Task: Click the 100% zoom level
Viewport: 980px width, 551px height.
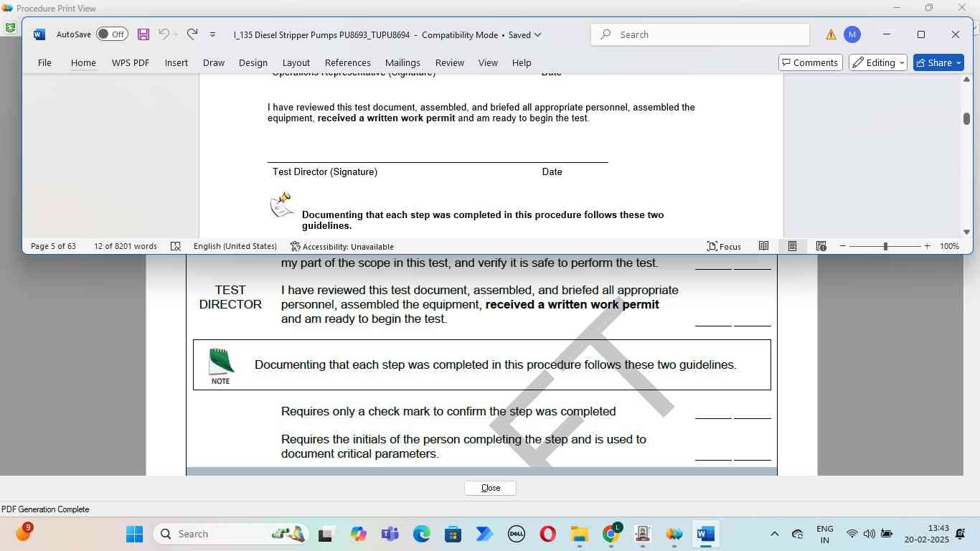Action: point(949,246)
